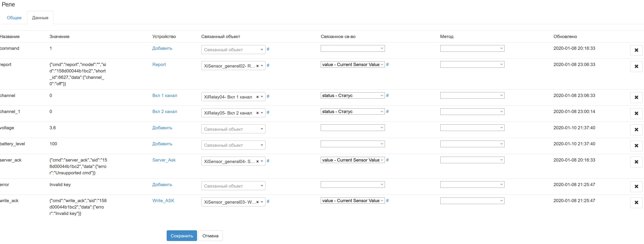Switch to the Общее tab
Screen dimensions: 644x244
14,18
